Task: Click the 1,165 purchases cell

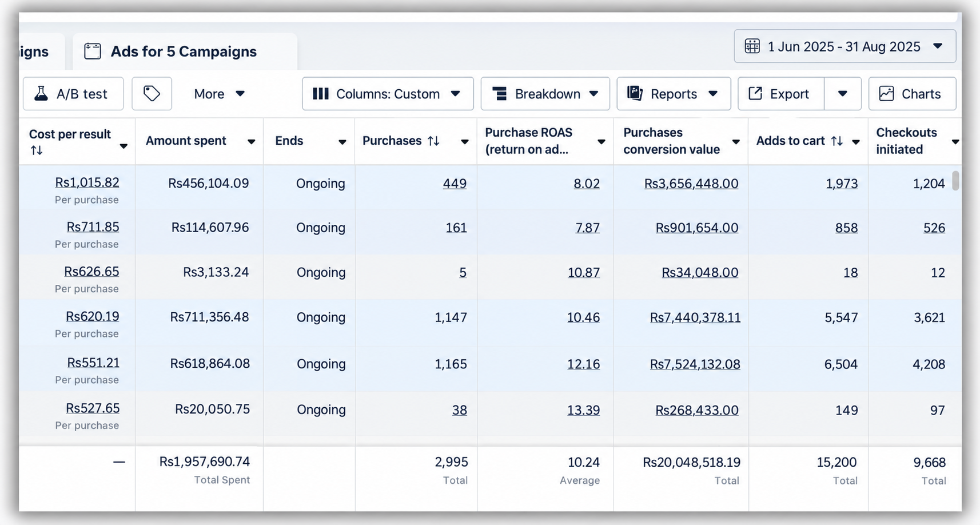Action: (451, 364)
